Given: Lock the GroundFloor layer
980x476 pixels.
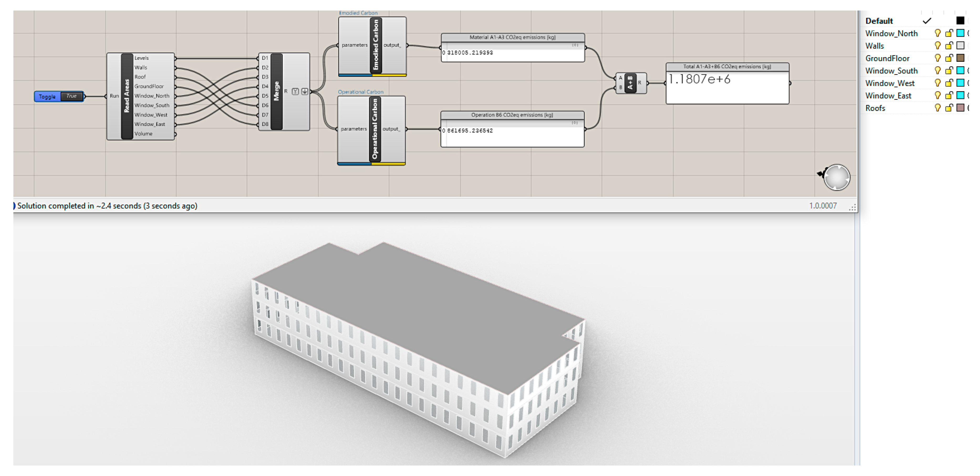Looking at the screenshot, I should click(949, 58).
